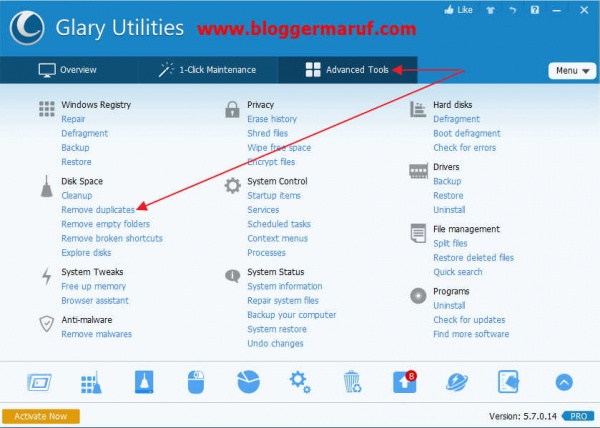This screenshot has width=600, height=428.
Task: Open System information link
Action: pyautogui.click(x=285, y=286)
